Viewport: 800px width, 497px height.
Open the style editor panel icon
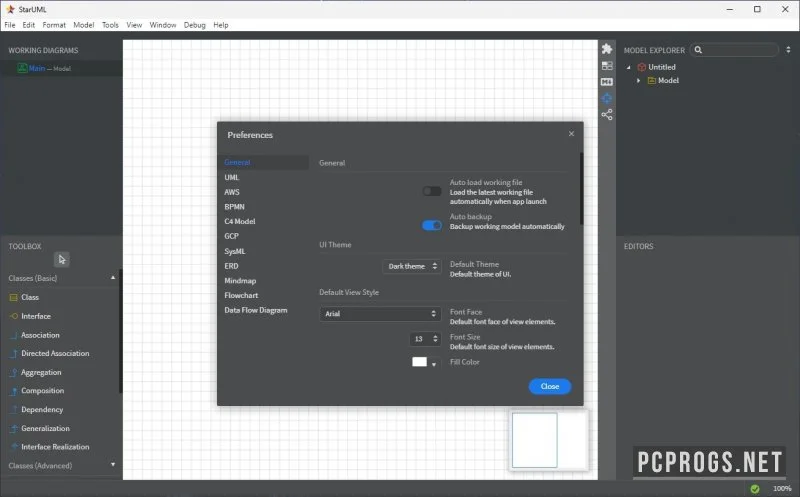tap(607, 66)
